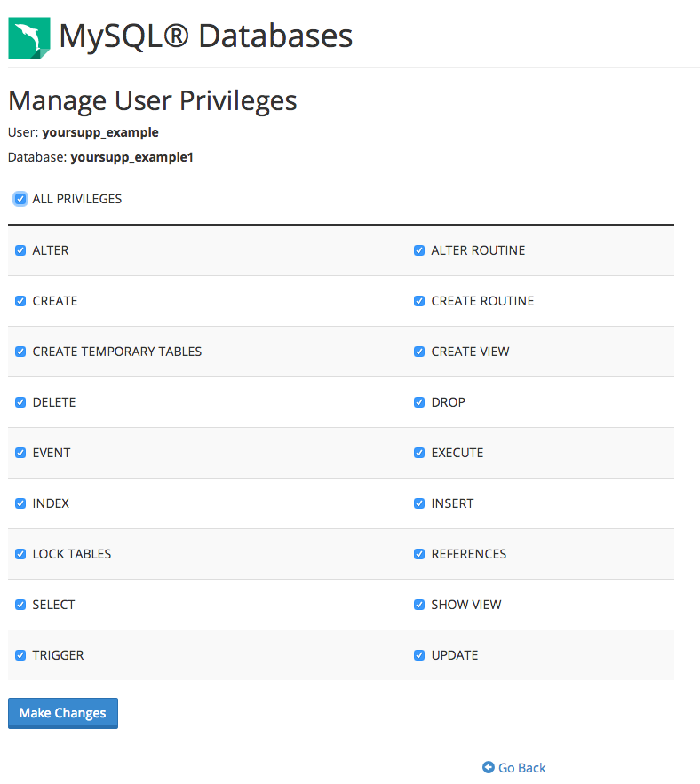Click the MySQL dolphin logo icon

28,37
